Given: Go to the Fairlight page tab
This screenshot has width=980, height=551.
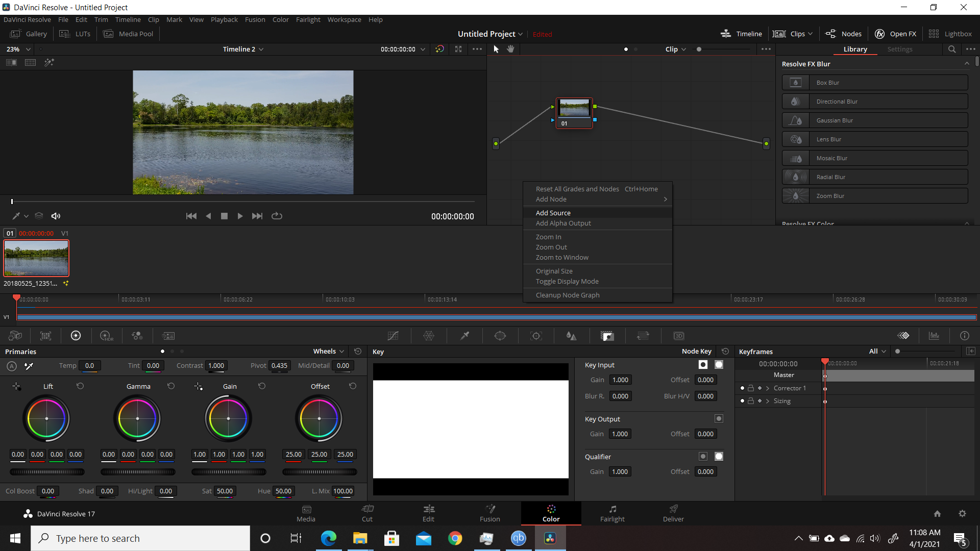Looking at the screenshot, I should pos(612,513).
